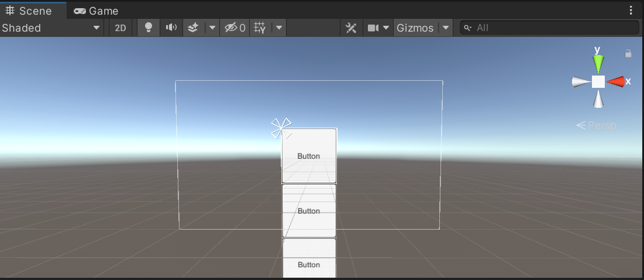
Task: Toggle hidden objects visibility eye icon
Action: pos(235,28)
